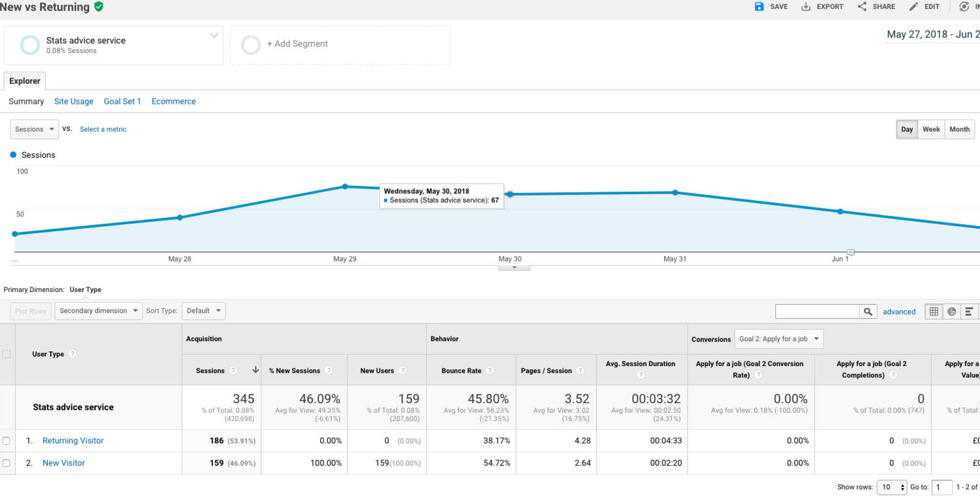Switch to the Ecommerce tab
The height and width of the screenshot is (500, 980).
point(173,101)
